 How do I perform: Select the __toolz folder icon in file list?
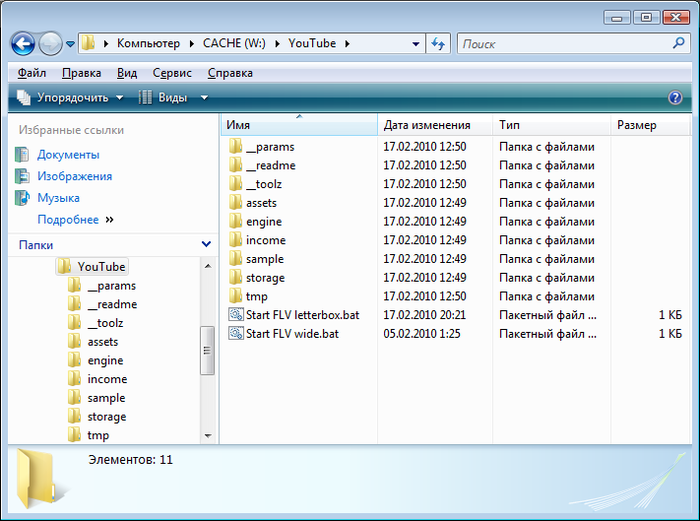236,183
